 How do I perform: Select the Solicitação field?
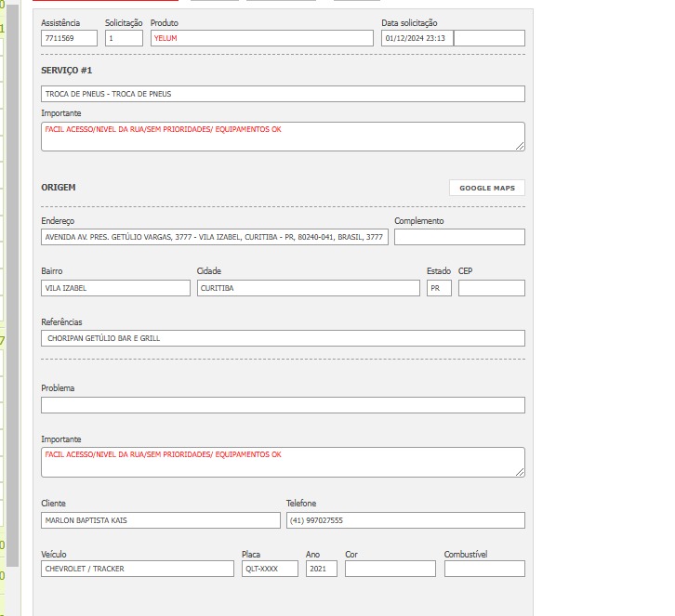pos(124,38)
